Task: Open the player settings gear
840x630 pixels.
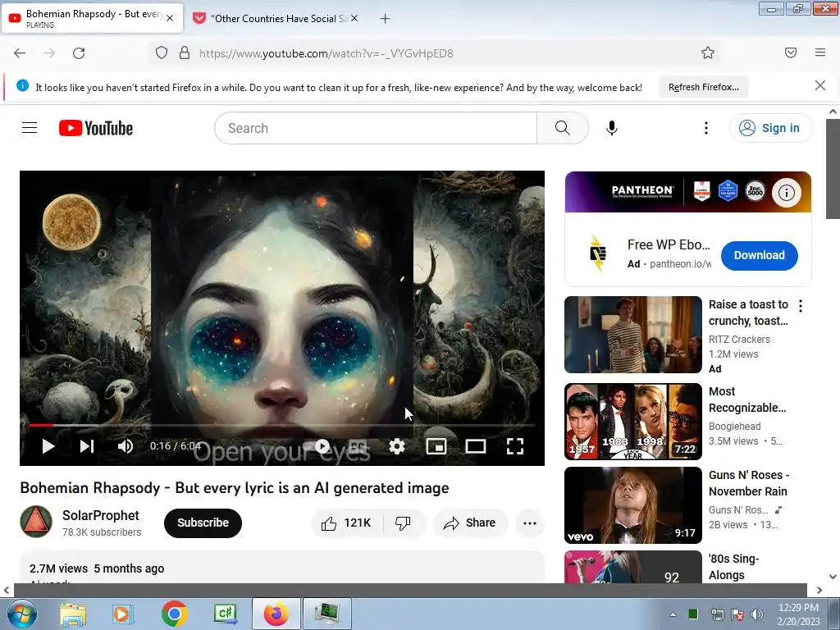Action: 397,445
